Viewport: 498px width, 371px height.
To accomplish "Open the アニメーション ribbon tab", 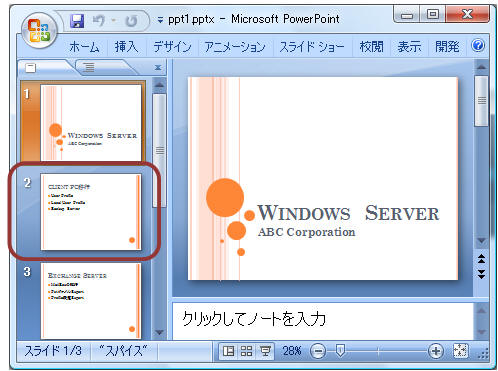I will tap(235, 47).
